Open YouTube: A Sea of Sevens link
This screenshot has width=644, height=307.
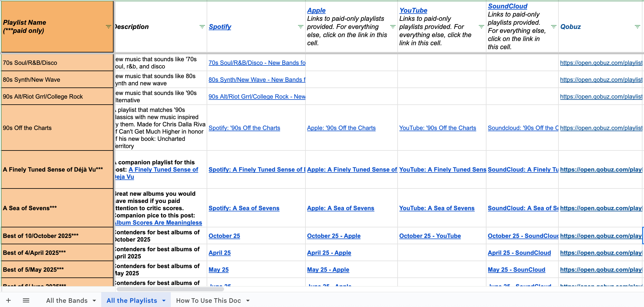point(437,208)
